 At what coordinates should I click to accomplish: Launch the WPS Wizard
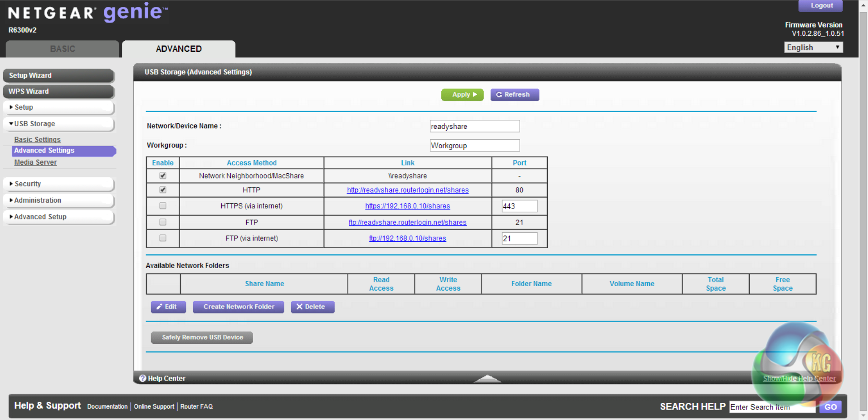(58, 92)
